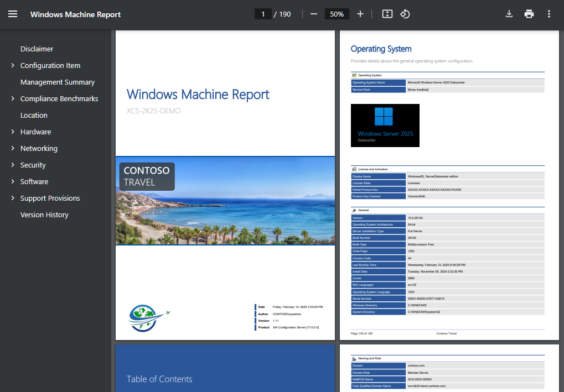
Task: Open the more actions menu
Action: pyautogui.click(x=549, y=14)
